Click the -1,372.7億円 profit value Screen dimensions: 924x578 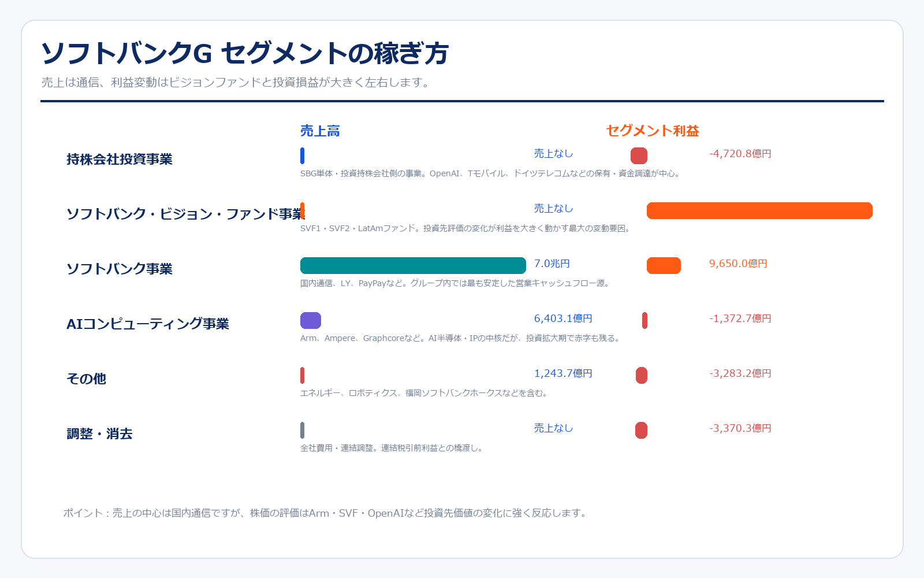point(740,318)
